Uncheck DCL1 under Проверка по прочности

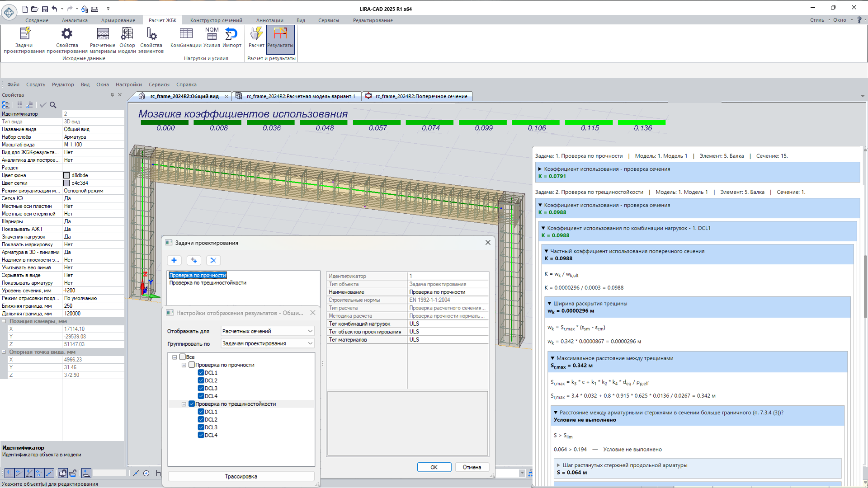pos(201,373)
